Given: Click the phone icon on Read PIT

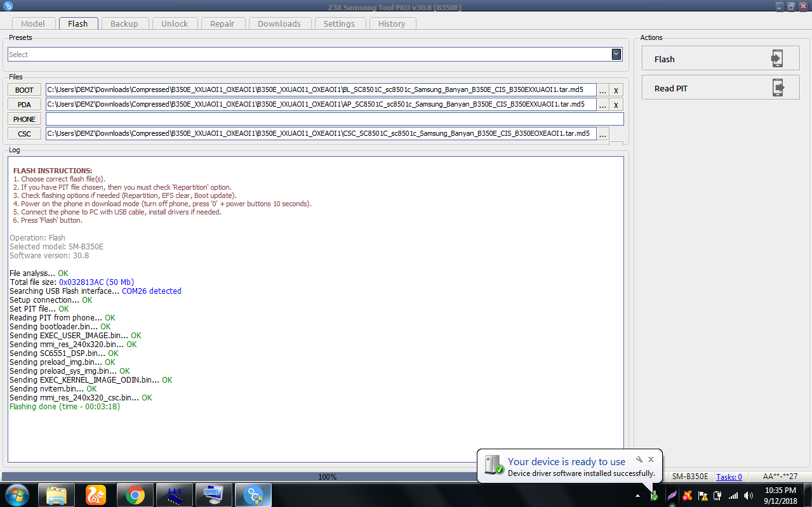Looking at the screenshot, I should (778, 88).
